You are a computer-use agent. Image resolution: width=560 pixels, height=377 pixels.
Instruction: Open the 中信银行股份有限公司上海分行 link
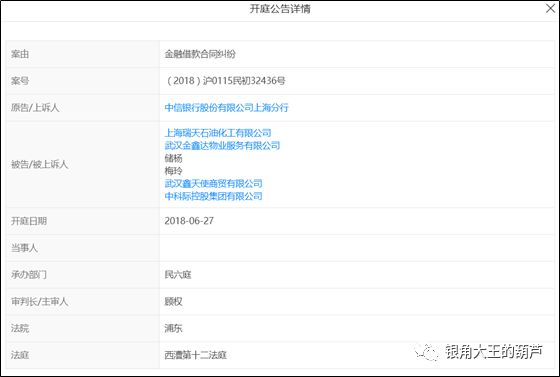tap(226, 107)
